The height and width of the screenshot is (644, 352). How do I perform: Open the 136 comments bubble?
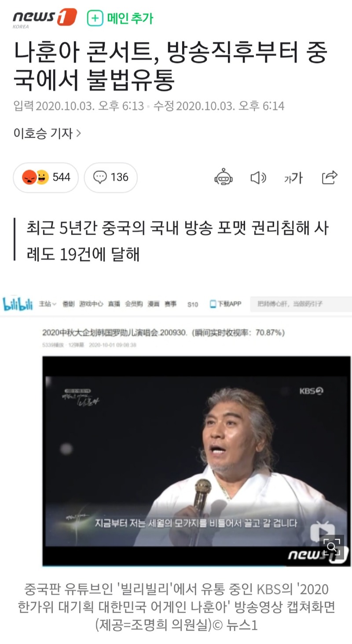[110, 178]
